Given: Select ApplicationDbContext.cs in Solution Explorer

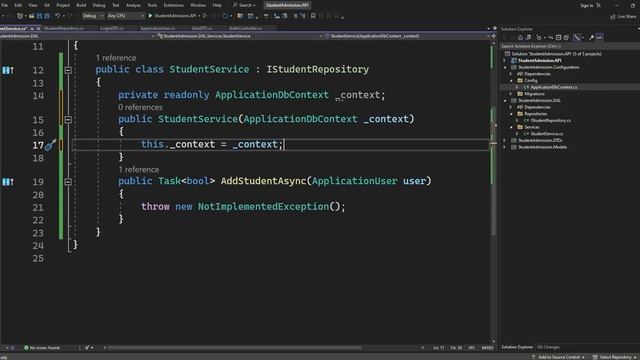Looking at the screenshot, I should click(x=553, y=87).
